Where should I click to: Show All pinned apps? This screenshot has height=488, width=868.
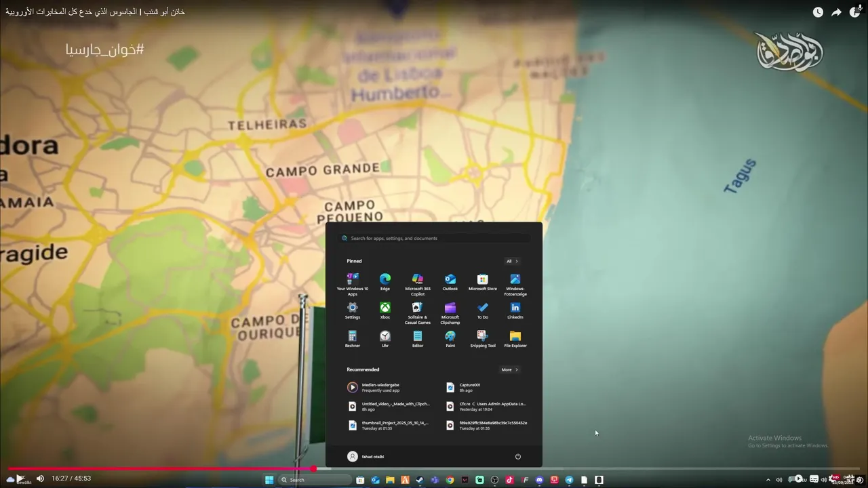512,261
